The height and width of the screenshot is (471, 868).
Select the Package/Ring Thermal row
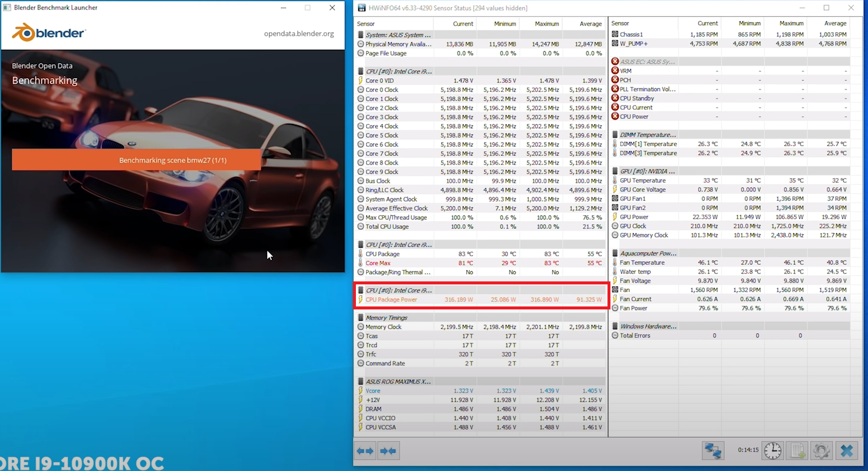(x=480, y=272)
